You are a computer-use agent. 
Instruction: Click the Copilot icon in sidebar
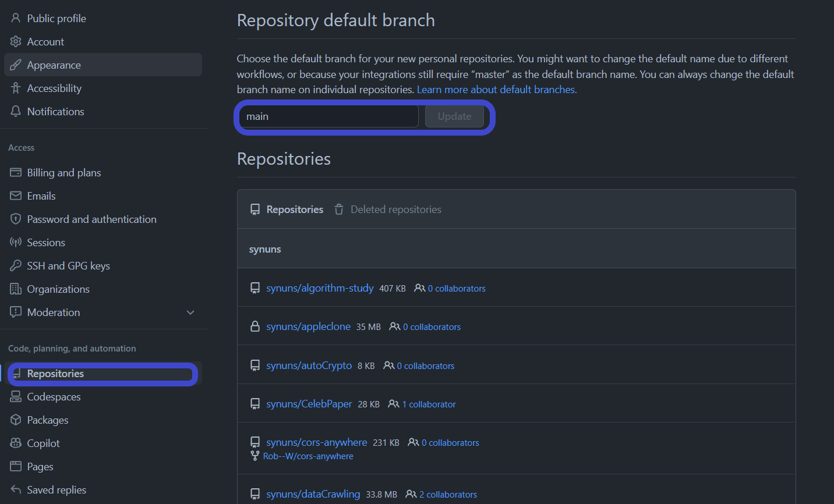[16, 443]
